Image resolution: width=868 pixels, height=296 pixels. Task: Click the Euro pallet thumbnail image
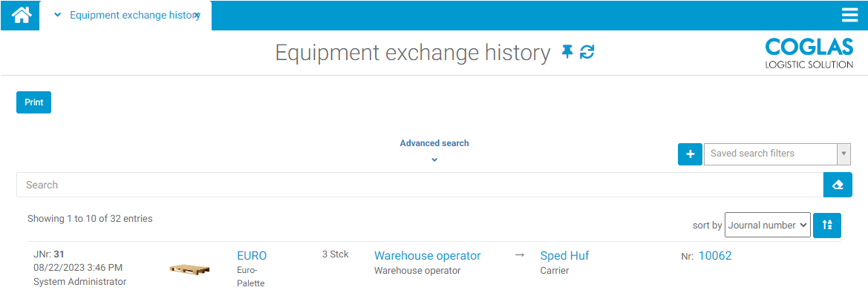(x=189, y=269)
